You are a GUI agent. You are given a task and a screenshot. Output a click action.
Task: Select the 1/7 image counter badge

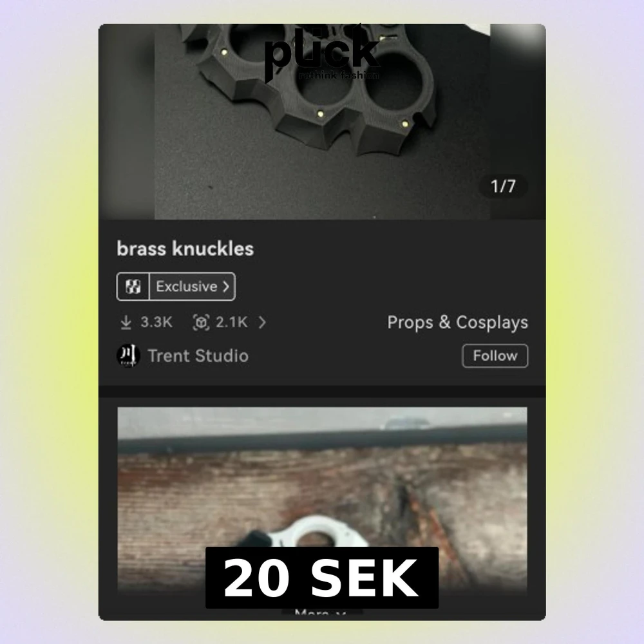503,187
